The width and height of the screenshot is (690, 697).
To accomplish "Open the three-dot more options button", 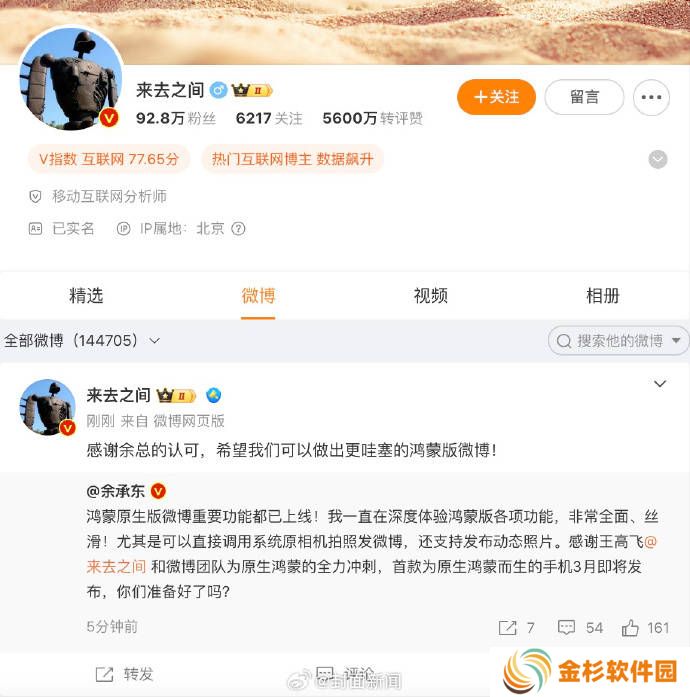I will coord(651,97).
